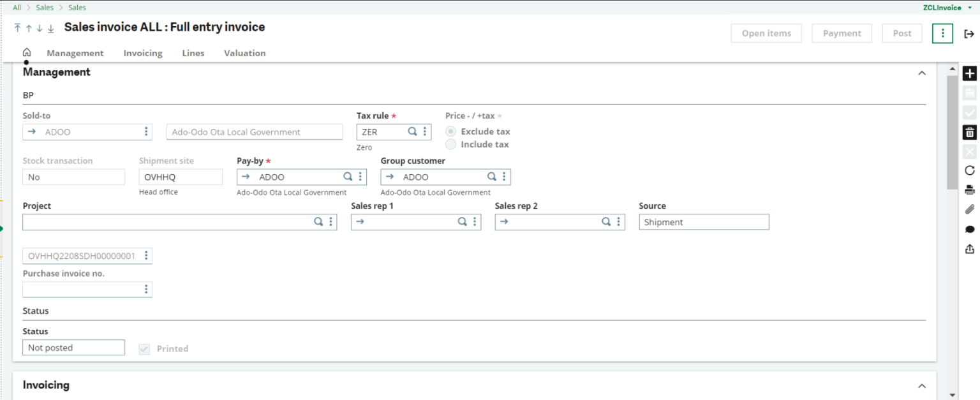Open comments with the speech bubble icon
This screenshot has width=980, height=400.
(969, 229)
